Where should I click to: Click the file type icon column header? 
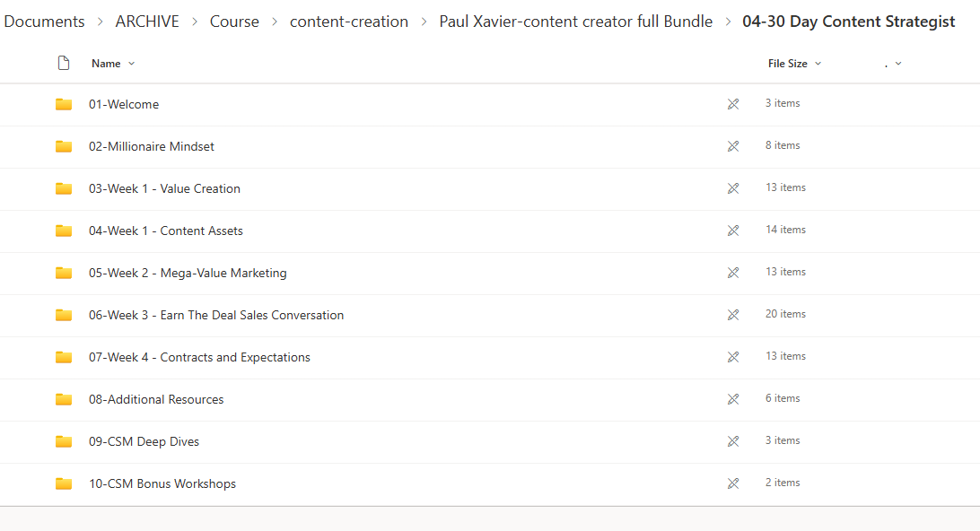pyautogui.click(x=64, y=64)
